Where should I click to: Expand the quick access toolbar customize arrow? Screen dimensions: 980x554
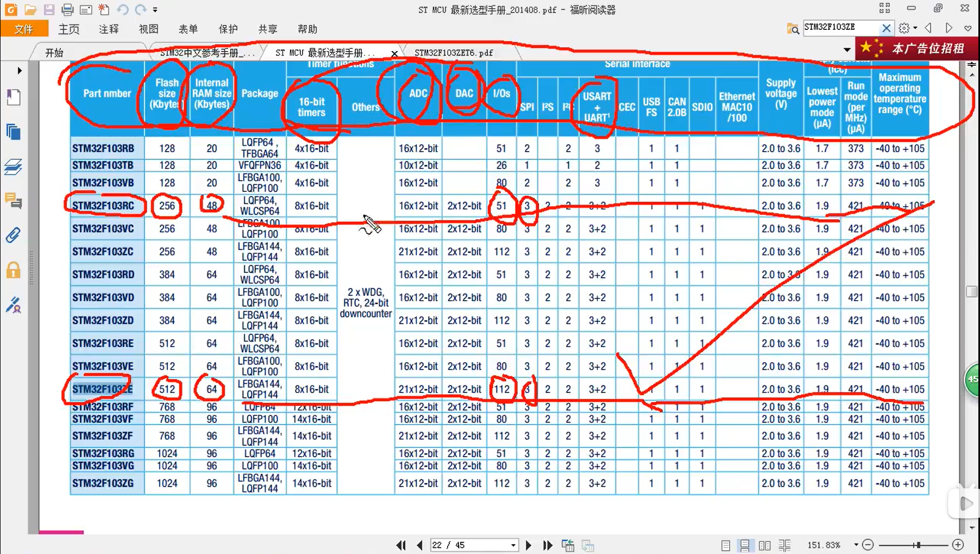coord(155,10)
